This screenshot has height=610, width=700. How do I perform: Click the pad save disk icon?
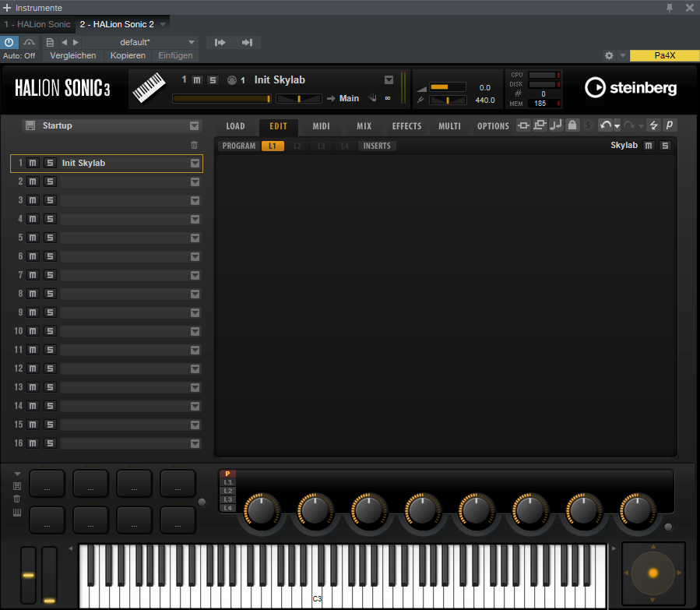17,486
